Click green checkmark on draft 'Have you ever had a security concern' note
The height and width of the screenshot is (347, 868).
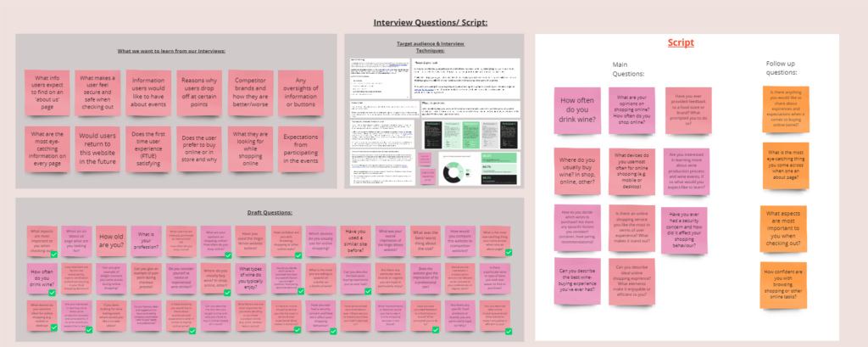click(x=333, y=332)
